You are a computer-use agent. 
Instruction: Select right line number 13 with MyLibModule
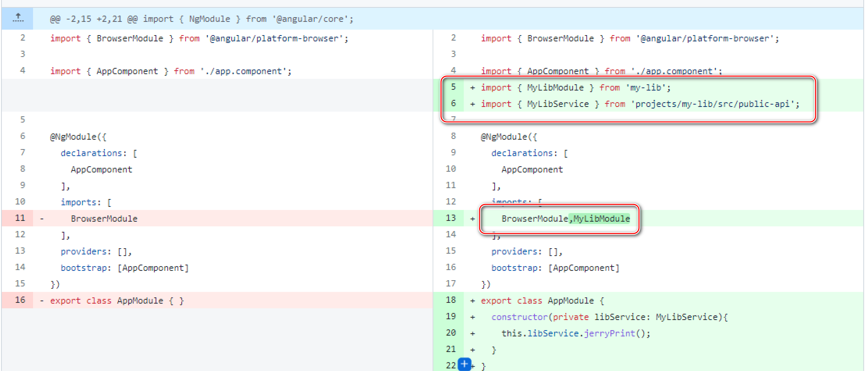[x=451, y=218]
